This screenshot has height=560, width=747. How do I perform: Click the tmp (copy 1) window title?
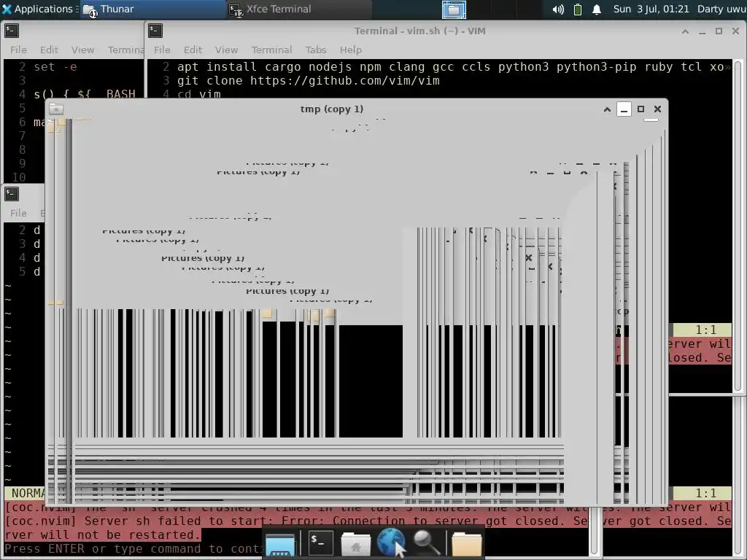click(332, 109)
